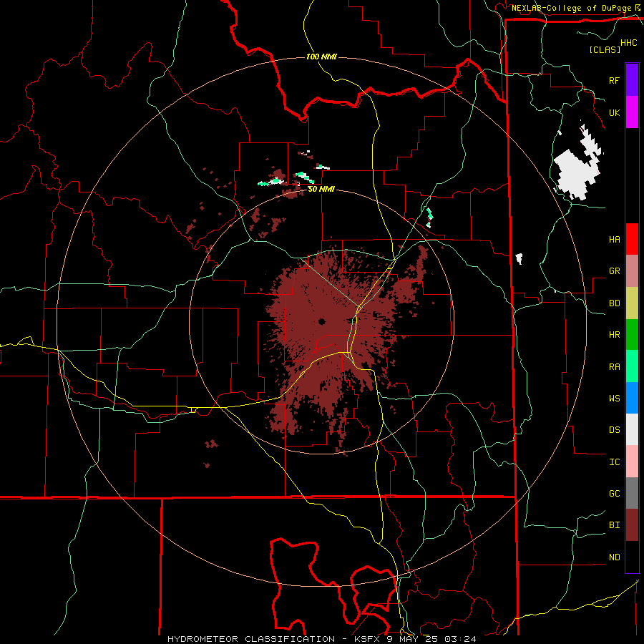The width and height of the screenshot is (644, 644).
Task: Click the '50 NMI' range ring label
Action: coord(321,189)
